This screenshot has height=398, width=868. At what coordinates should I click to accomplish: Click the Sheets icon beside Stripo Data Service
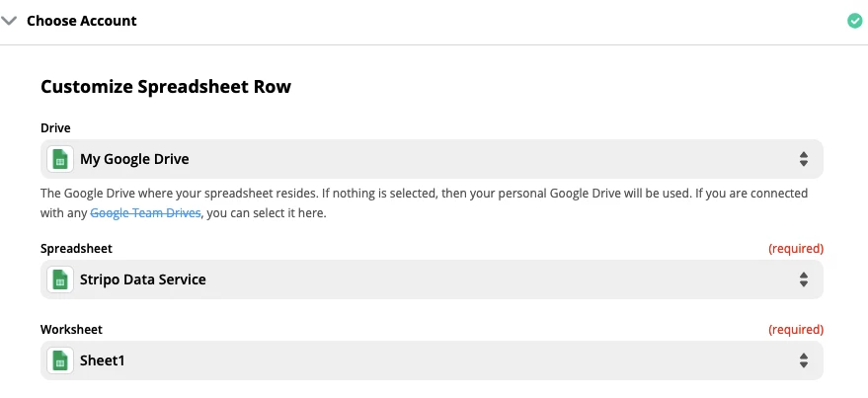tap(59, 279)
